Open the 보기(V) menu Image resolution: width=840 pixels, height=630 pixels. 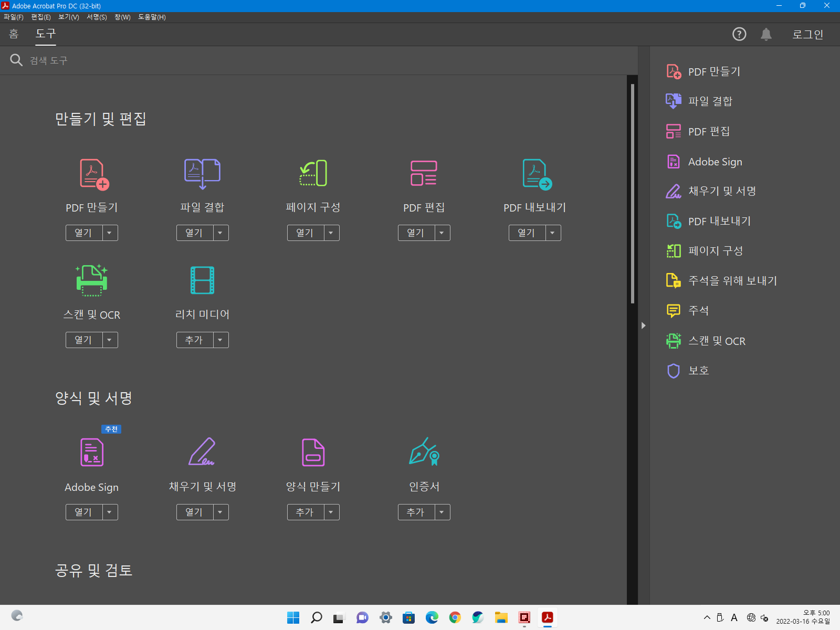pos(69,17)
